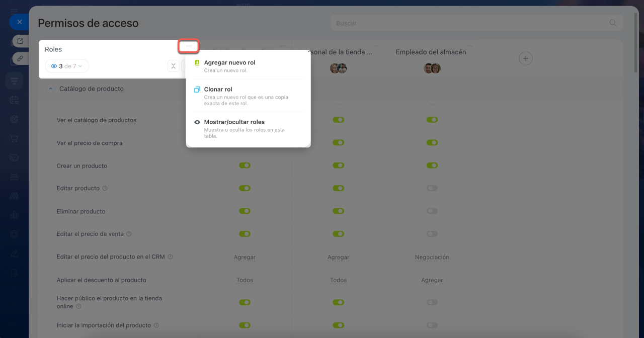This screenshot has height=338, width=644.
Task: Open three-dot menu for Empleado del almacén role
Action: click(470, 46)
